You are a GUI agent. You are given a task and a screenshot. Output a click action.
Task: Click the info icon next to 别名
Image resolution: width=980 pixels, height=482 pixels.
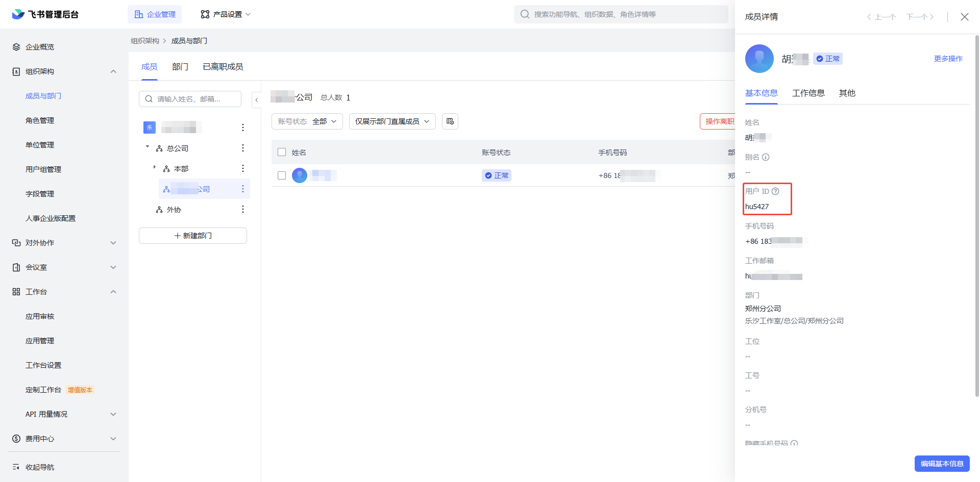[x=766, y=157]
